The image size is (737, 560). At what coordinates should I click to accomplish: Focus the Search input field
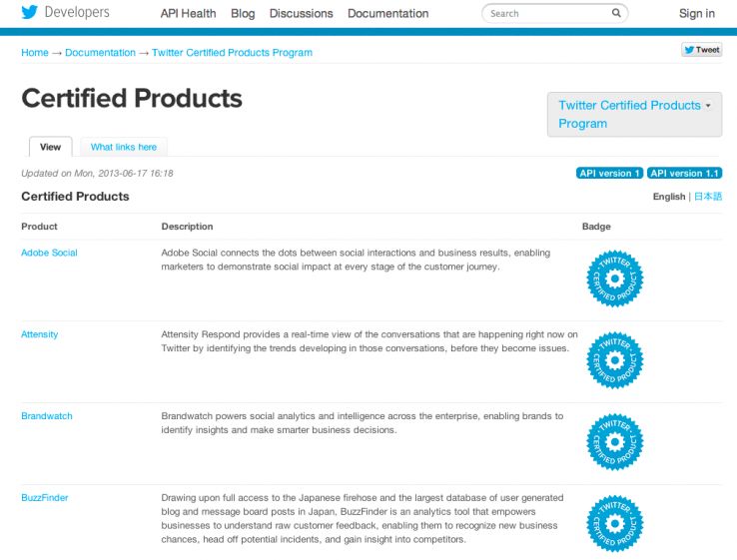[x=544, y=14]
